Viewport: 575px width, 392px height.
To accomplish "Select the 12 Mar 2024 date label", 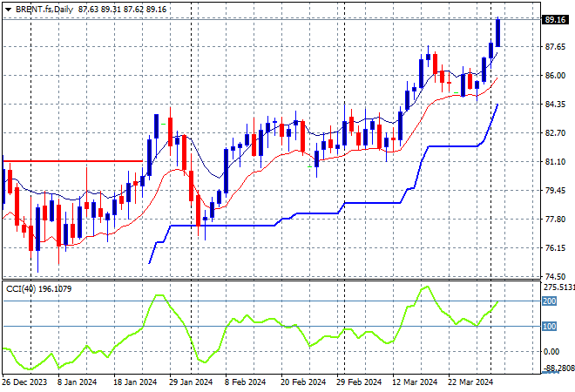I will 415,382.
